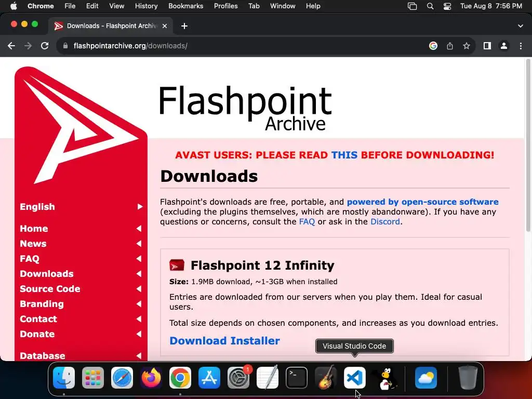Launch Firefox from the dock
The height and width of the screenshot is (399, 532).
pyautogui.click(x=151, y=378)
